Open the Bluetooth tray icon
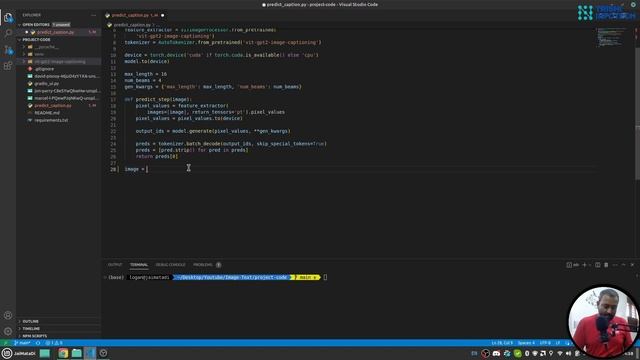This screenshot has width=640, height=360. [527, 353]
